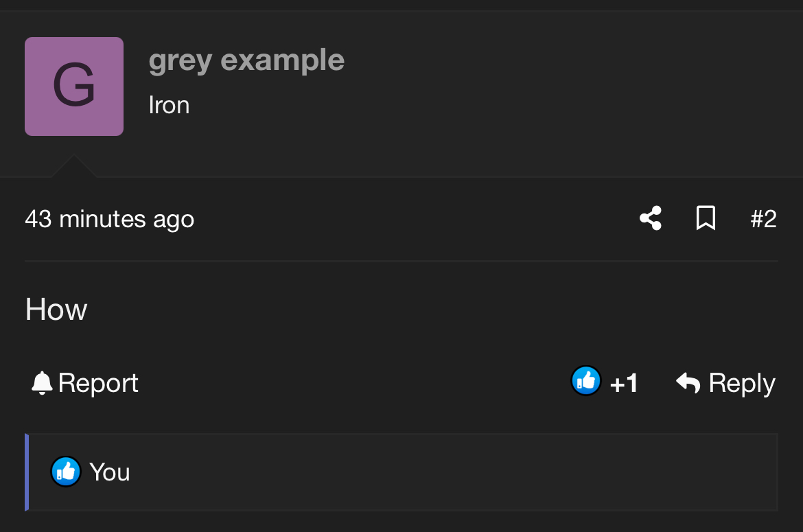The height and width of the screenshot is (532, 803).
Task: Share this post using the share icon
Action: (650, 218)
